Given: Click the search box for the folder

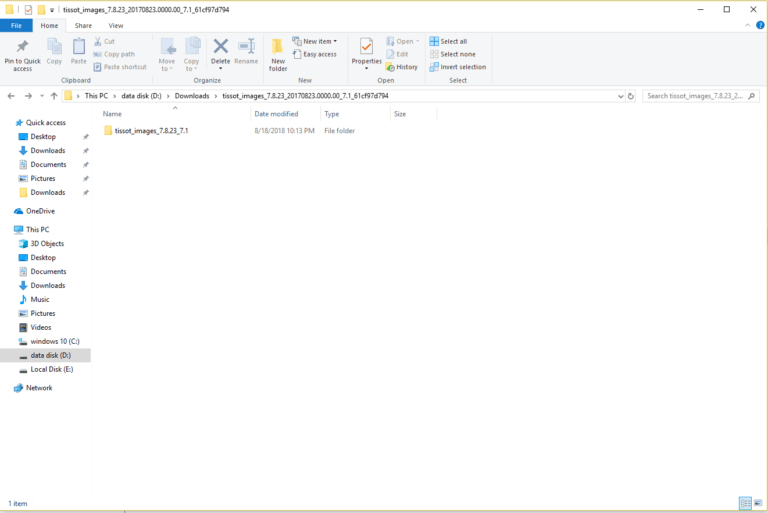Looking at the screenshot, I should (x=696, y=96).
